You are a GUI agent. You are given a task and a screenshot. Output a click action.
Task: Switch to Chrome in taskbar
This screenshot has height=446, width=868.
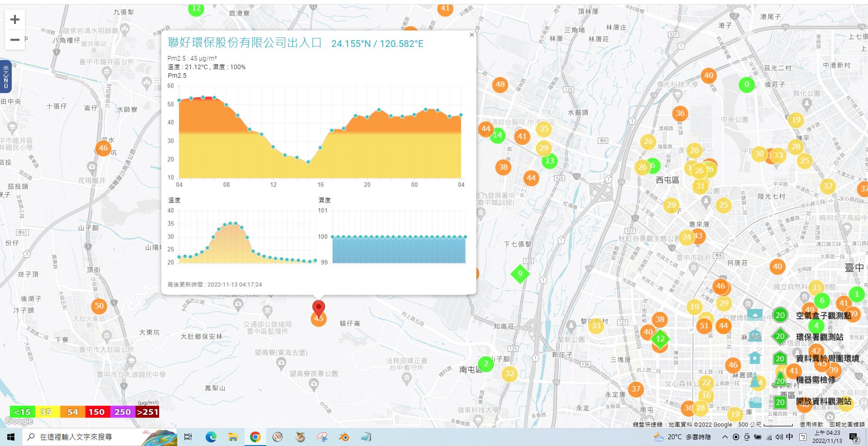click(255, 437)
